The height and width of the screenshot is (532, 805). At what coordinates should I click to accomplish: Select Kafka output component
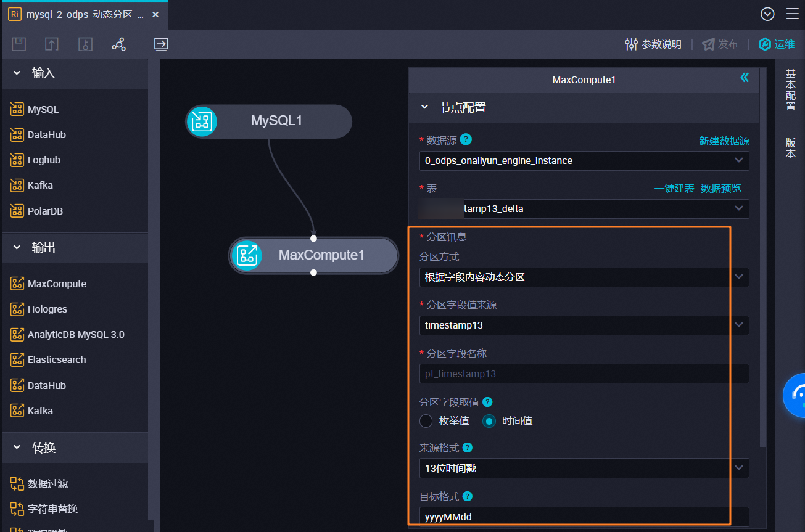[x=31, y=411]
